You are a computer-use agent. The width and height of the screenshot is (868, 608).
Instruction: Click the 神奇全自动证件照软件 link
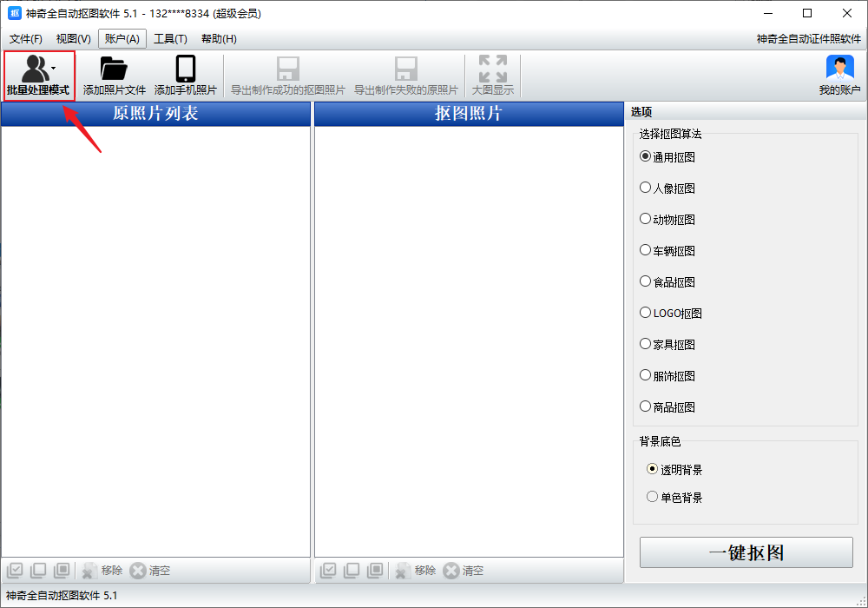click(808, 39)
